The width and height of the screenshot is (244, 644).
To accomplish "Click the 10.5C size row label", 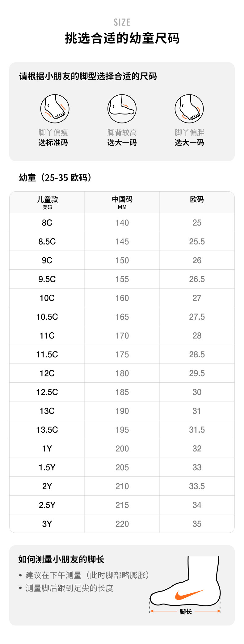I will click(x=47, y=317).
